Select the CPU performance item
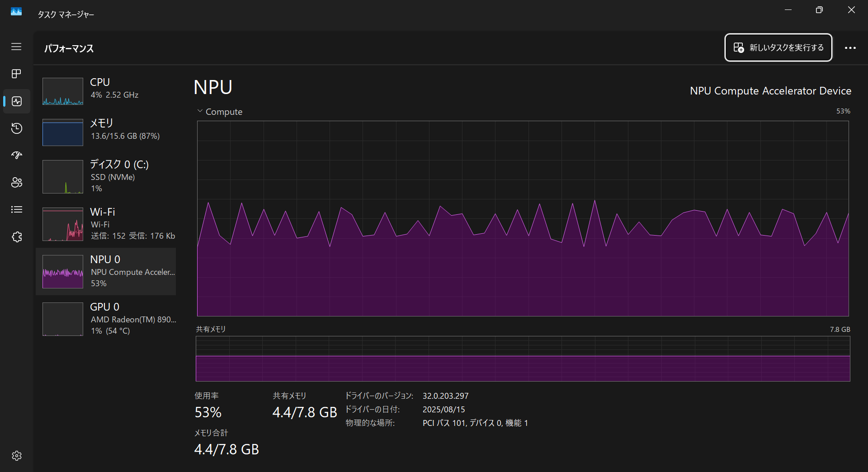The image size is (868, 472). (x=106, y=90)
